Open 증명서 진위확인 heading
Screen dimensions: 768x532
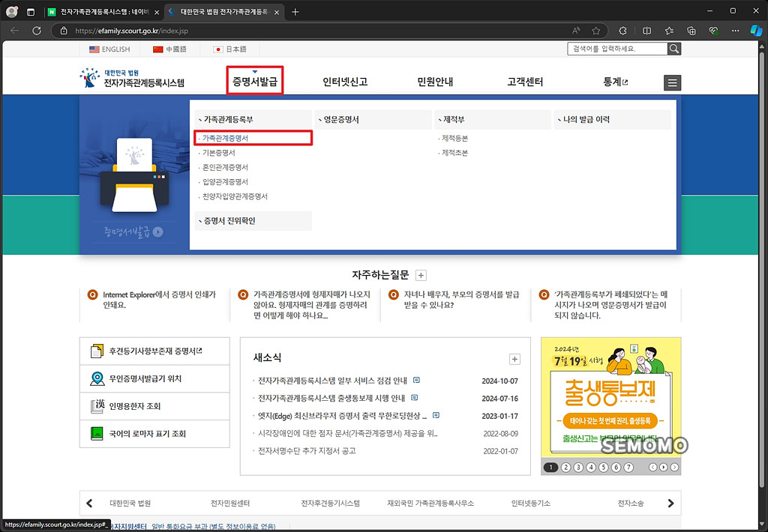point(253,221)
